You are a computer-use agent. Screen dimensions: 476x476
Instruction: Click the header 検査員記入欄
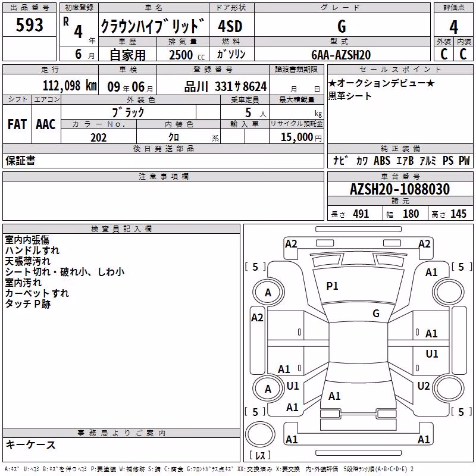[121, 229]
